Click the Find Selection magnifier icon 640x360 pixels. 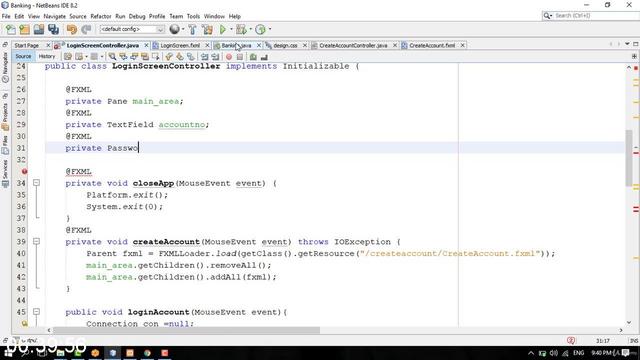tap(112, 57)
